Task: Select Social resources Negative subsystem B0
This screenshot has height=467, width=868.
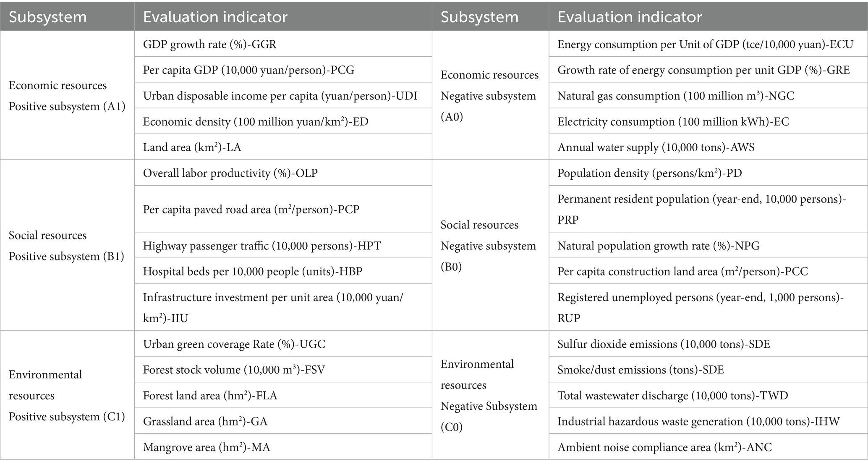Action: [490, 245]
